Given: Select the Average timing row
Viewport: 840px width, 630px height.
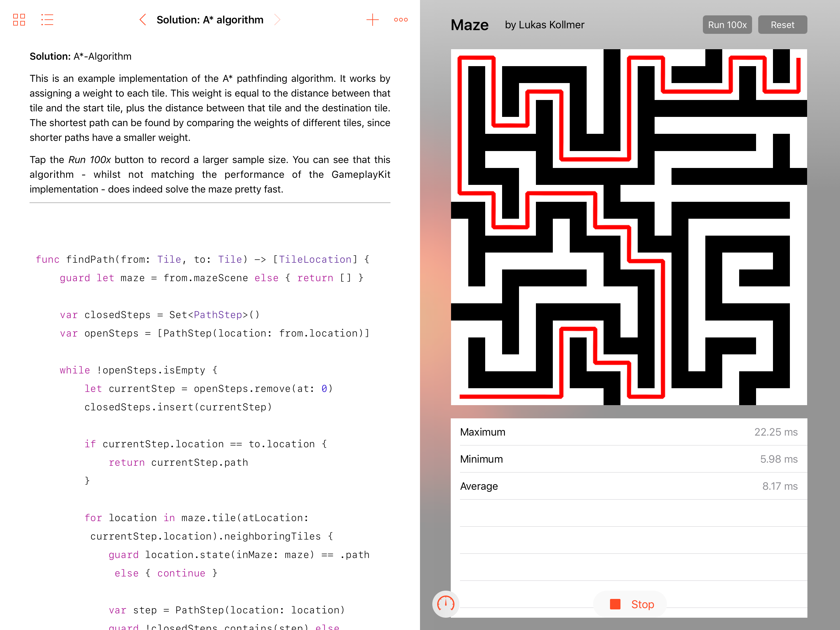Looking at the screenshot, I should (628, 486).
